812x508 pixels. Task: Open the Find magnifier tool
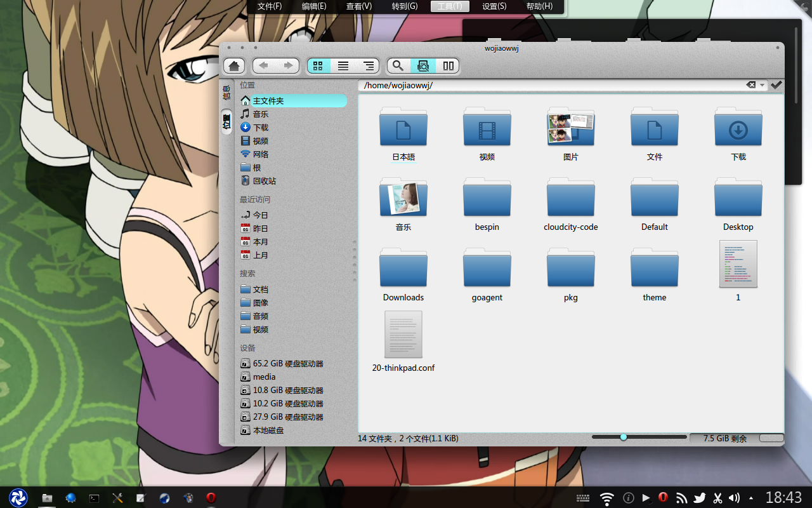point(398,65)
